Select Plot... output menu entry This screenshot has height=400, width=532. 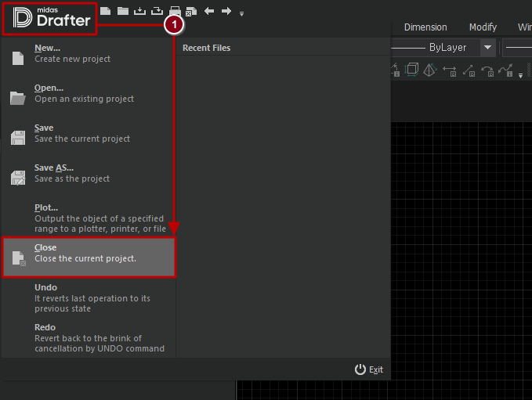pyautogui.click(x=89, y=218)
